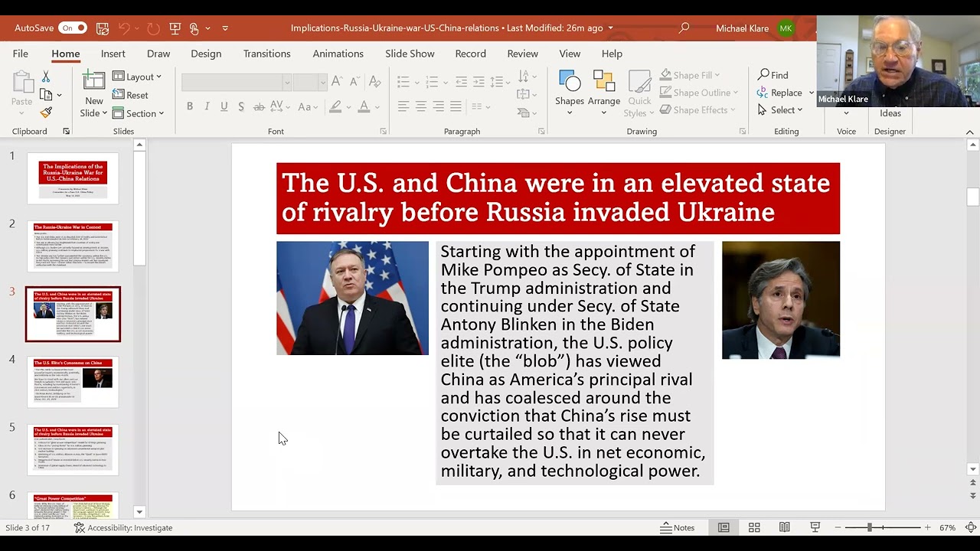Open the font name combo box
Image resolution: width=980 pixels, height=551 pixels.
click(237, 82)
